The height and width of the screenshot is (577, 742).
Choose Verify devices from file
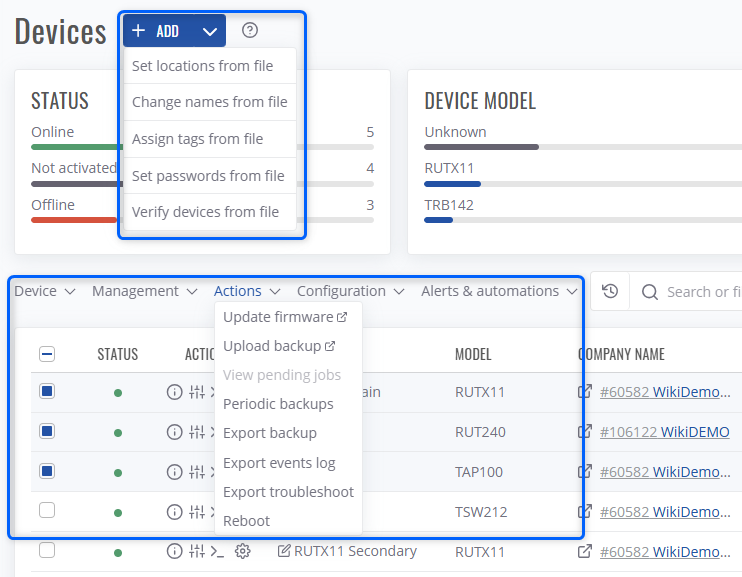[x=210, y=212]
